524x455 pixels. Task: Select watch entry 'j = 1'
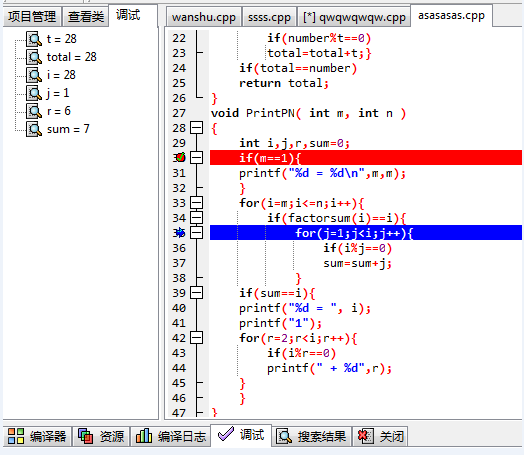58,93
